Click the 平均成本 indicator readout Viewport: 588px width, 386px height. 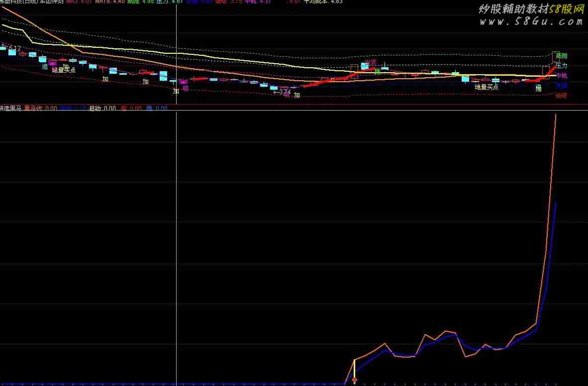click(x=323, y=1)
